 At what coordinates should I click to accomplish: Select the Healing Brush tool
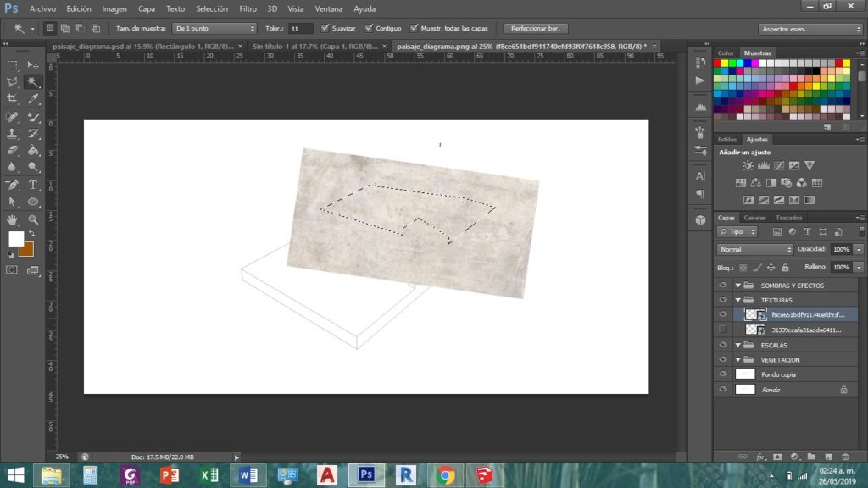pos(12,117)
